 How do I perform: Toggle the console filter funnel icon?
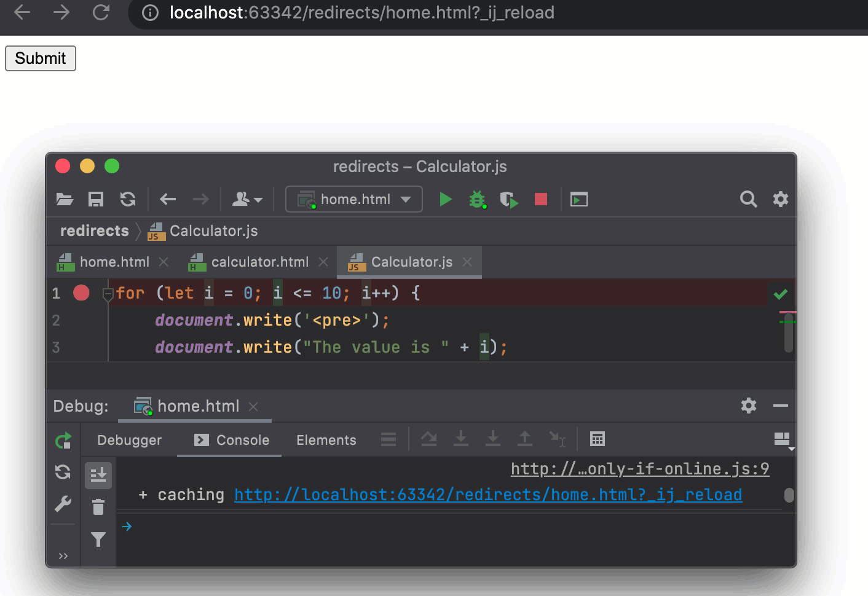pos(98,539)
